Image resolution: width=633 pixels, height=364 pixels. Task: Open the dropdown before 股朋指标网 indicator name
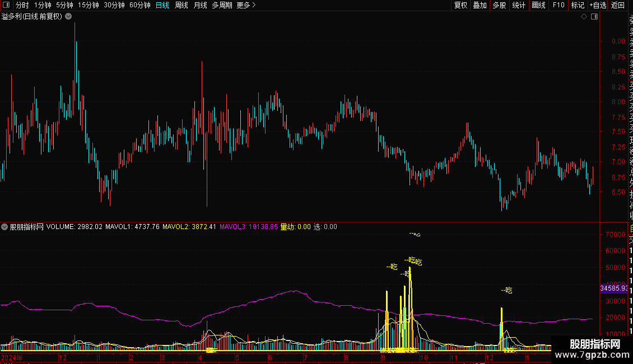point(4,227)
